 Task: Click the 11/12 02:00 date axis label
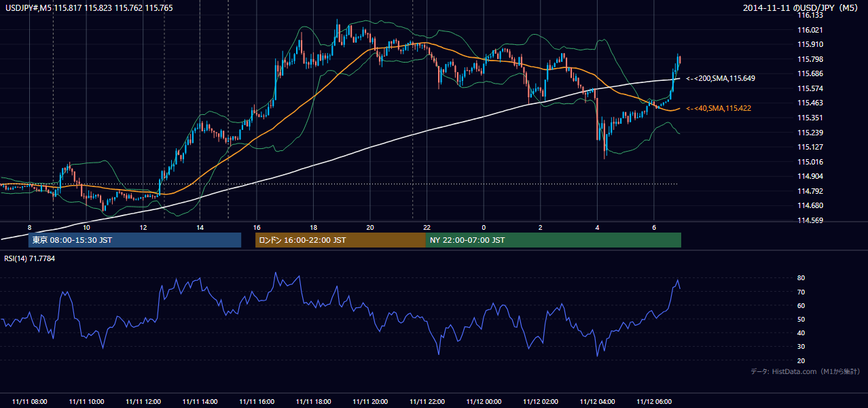click(x=540, y=402)
